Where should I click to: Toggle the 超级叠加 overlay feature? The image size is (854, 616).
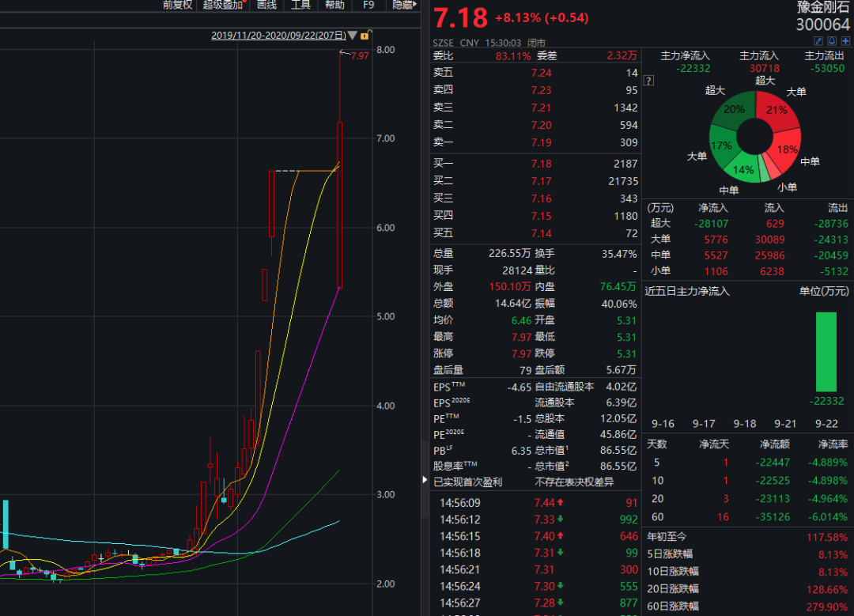pyautogui.click(x=222, y=6)
